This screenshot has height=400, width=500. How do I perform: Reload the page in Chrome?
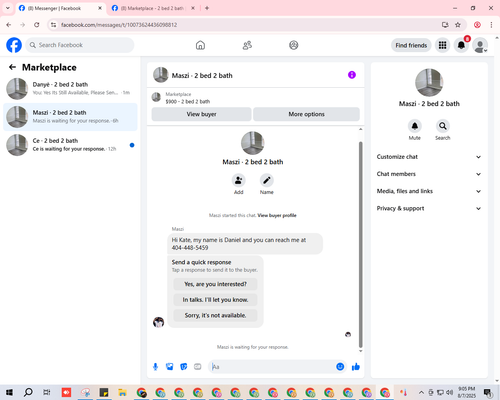click(37, 25)
